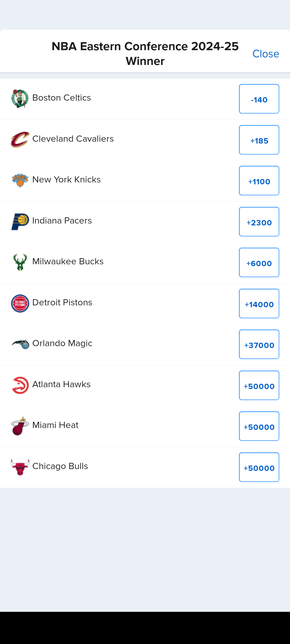Select Boston Celtics -140 odds
This screenshot has height=644, width=290.
point(259,99)
